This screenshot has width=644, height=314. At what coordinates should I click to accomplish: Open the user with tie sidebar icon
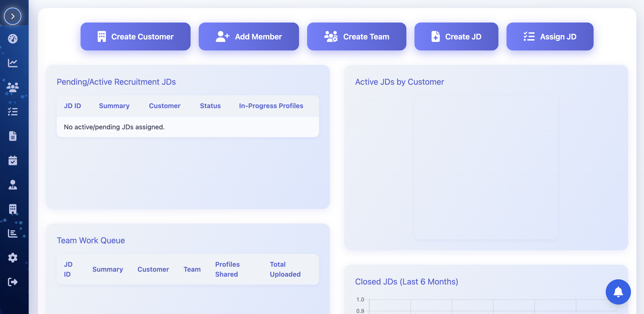[13, 185]
